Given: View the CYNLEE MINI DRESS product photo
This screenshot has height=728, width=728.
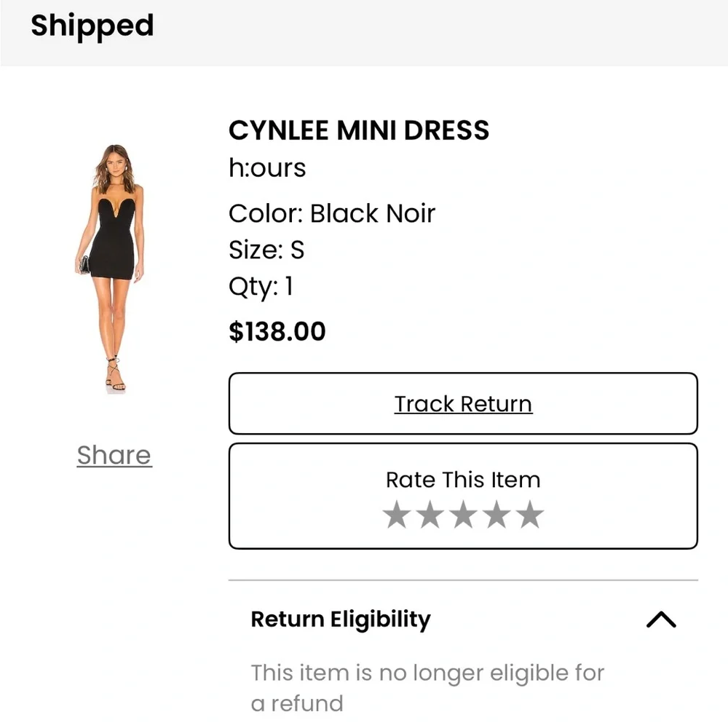Looking at the screenshot, I should coord(114,266).
